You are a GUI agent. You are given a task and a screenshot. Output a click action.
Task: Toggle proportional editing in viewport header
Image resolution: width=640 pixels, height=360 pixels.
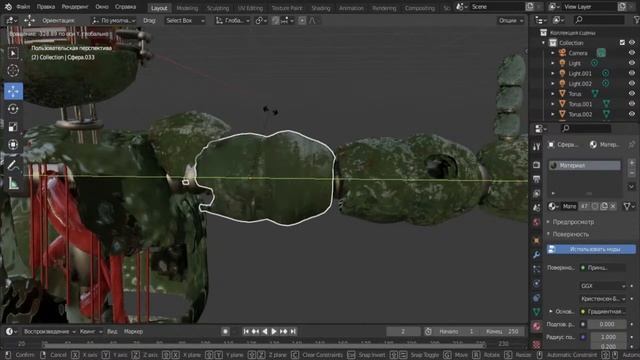point(302,20)
